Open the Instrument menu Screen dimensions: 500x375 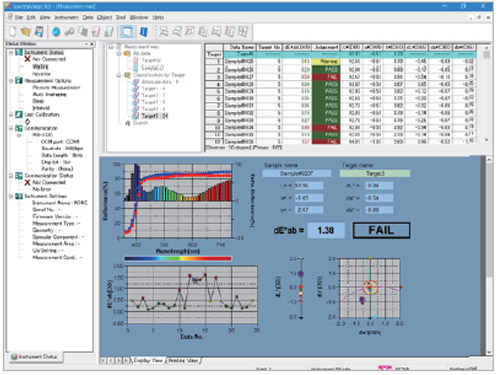(66, 17)
